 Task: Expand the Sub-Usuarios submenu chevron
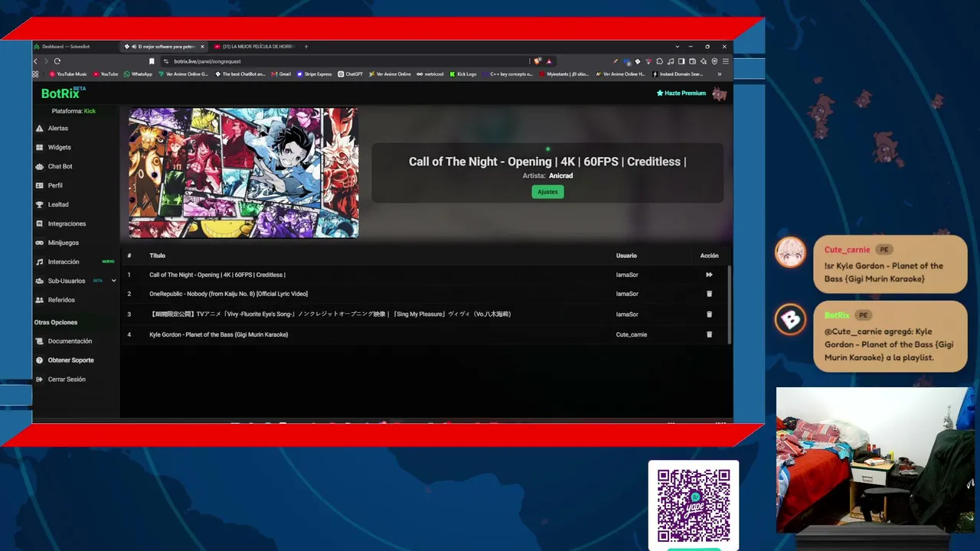[114, 281]
